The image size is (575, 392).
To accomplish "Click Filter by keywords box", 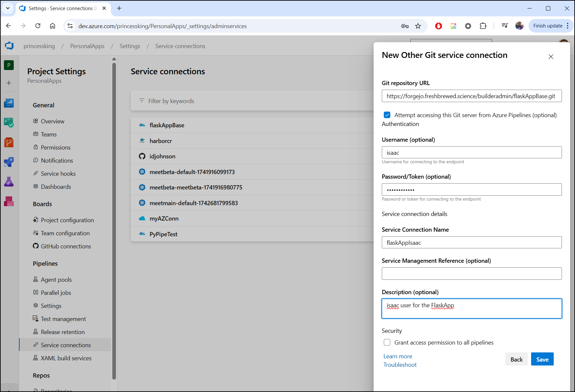I will tap(252, 101).
